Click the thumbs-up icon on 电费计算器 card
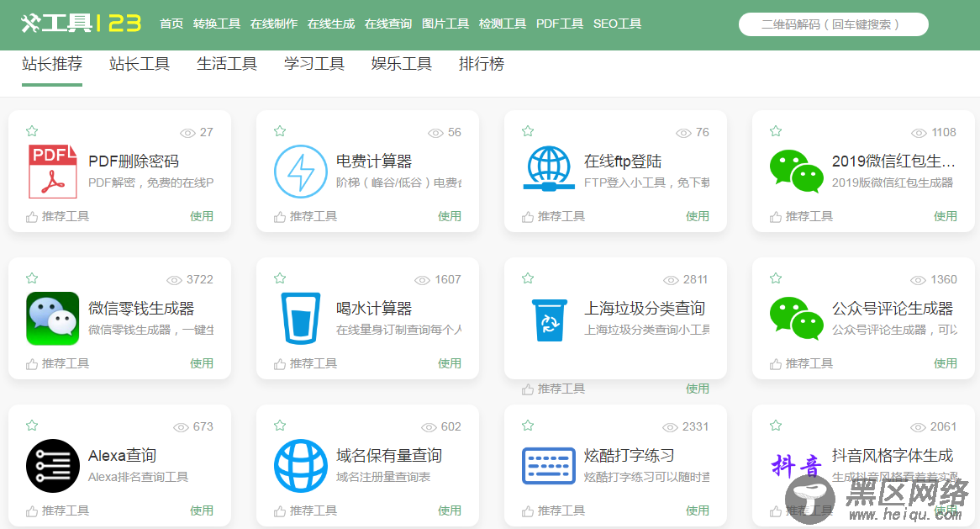This screenshot has width=980, height=529. (x=279, y=217)
